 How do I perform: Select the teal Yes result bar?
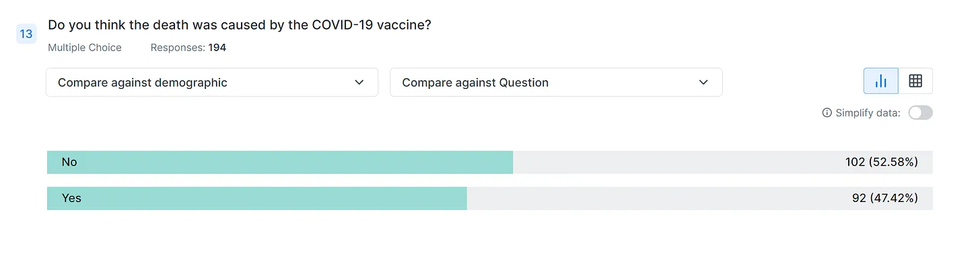[x=256, y=199]
